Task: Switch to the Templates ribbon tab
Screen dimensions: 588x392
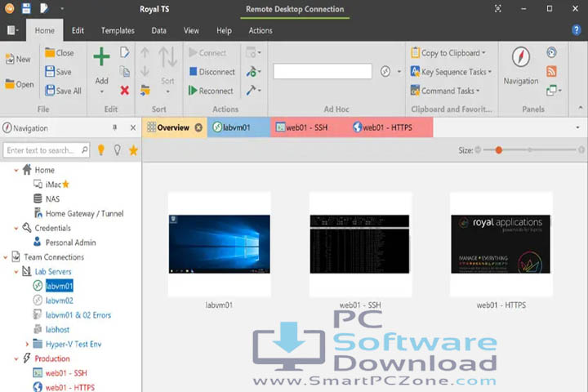Action: tap(118, 30)
